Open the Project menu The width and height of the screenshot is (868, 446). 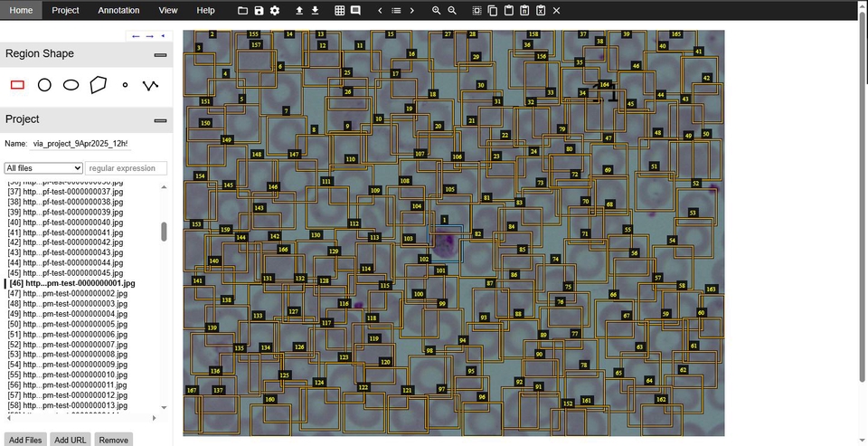click(65, 10)
